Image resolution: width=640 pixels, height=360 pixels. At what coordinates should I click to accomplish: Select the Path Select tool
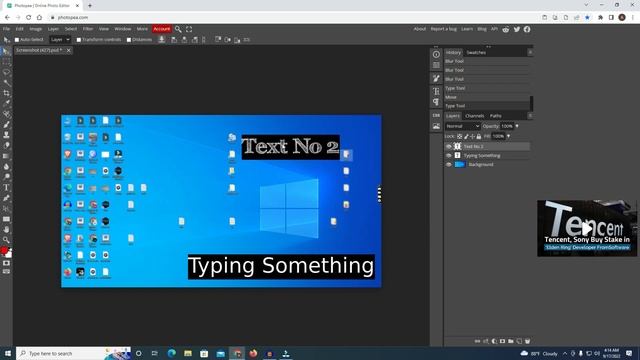tap(6, 209)
